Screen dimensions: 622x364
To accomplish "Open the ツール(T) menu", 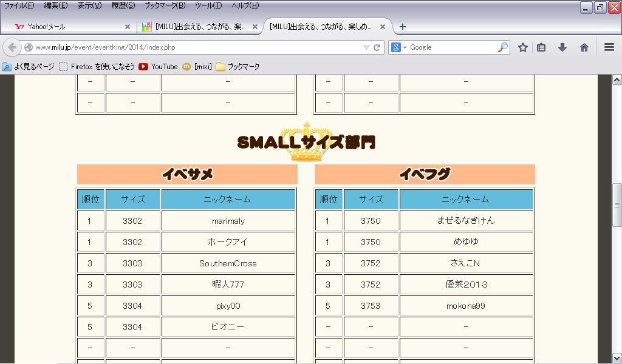I will 208,5.
